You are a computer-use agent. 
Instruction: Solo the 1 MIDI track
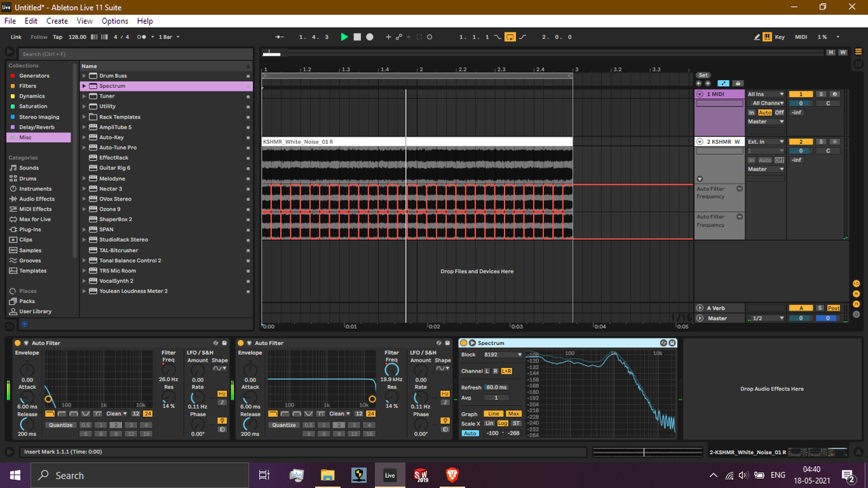[x=821, y=94]
